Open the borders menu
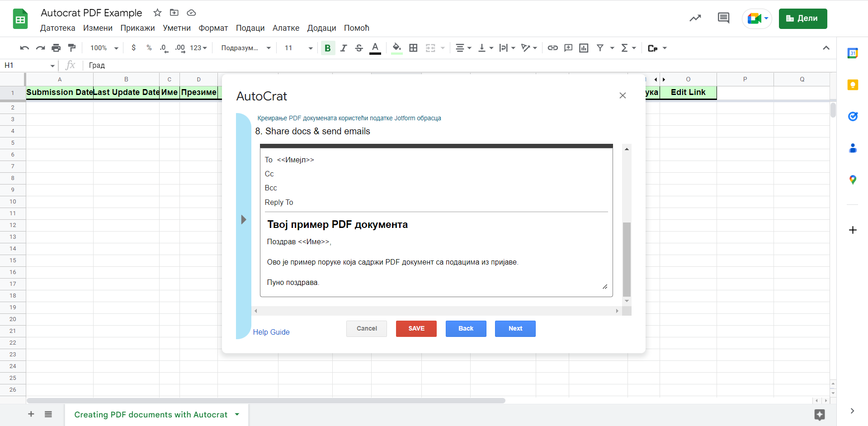 tap(413, 48)
